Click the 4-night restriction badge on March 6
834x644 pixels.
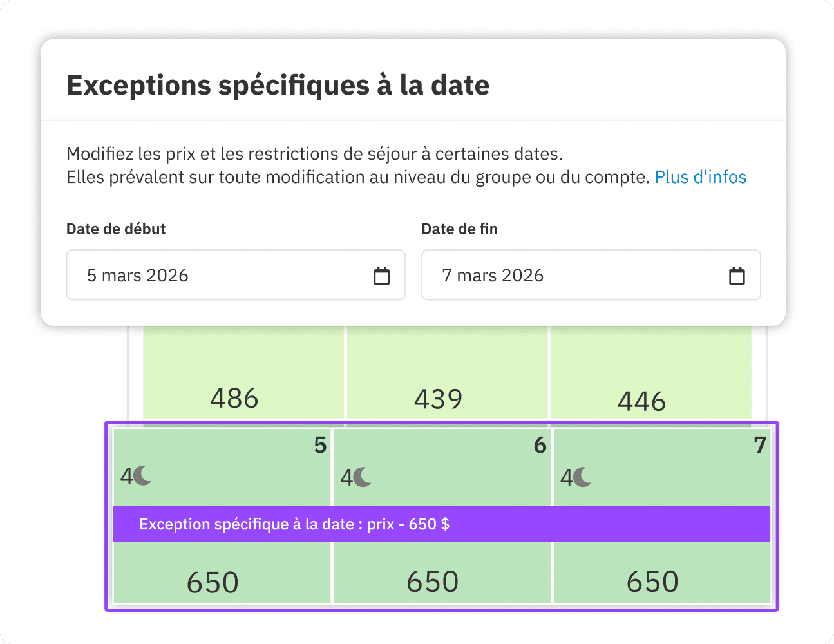[355, 477]
